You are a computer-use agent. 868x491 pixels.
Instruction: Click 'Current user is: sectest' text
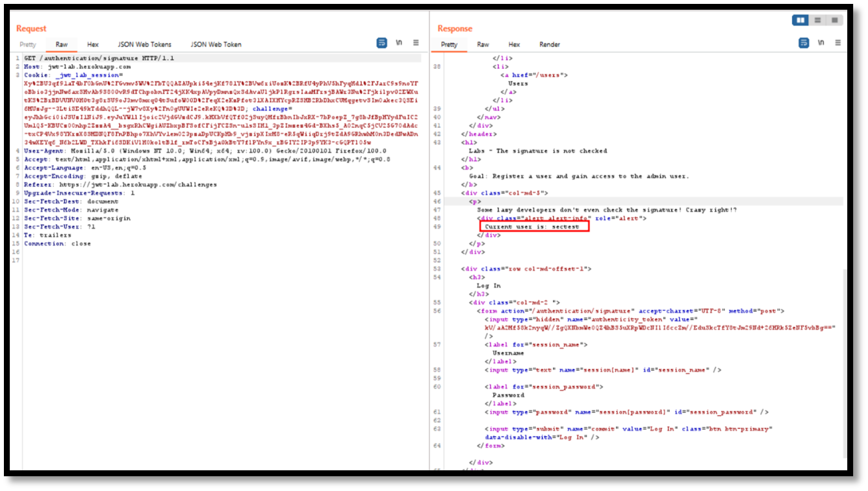tap(532, 227)
